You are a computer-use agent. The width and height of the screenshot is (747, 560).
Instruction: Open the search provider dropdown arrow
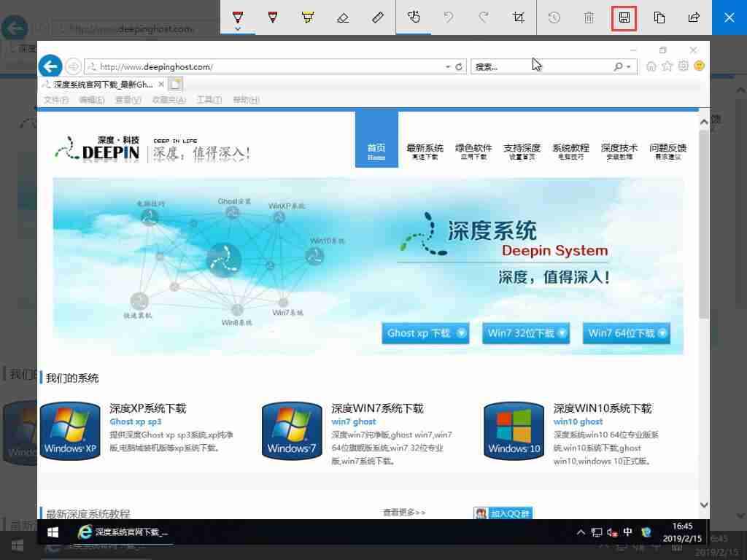(627, 66)
